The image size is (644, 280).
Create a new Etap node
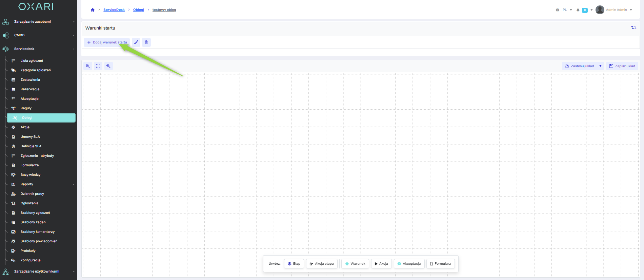point(294,264)
